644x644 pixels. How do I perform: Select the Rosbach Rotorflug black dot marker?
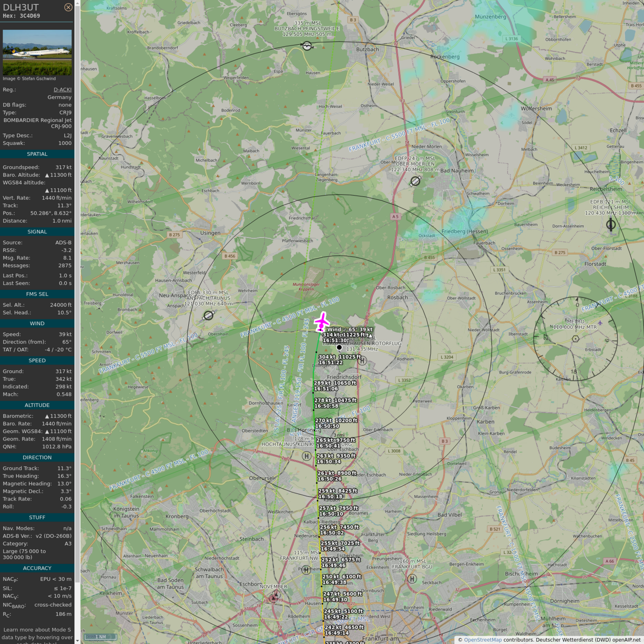pos(339,347)
